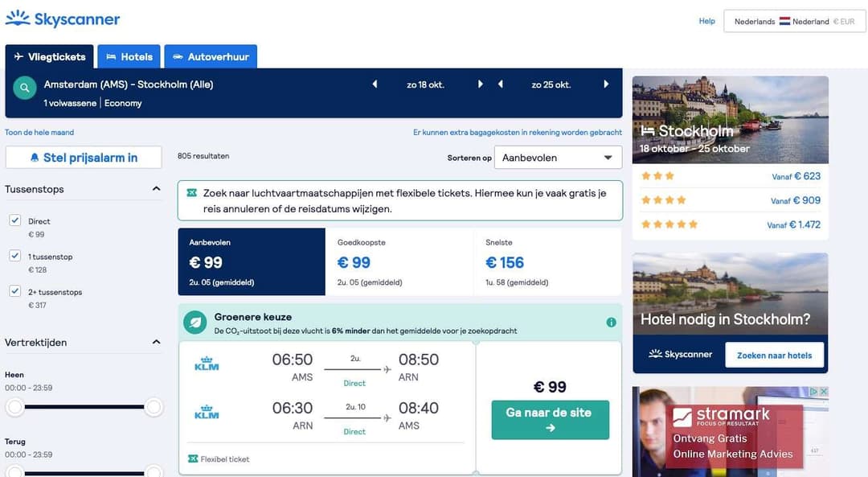The height and width of the screenshot is (477, 868).
Task: Click the Heen slider left handle
Action: click(15, 407)
